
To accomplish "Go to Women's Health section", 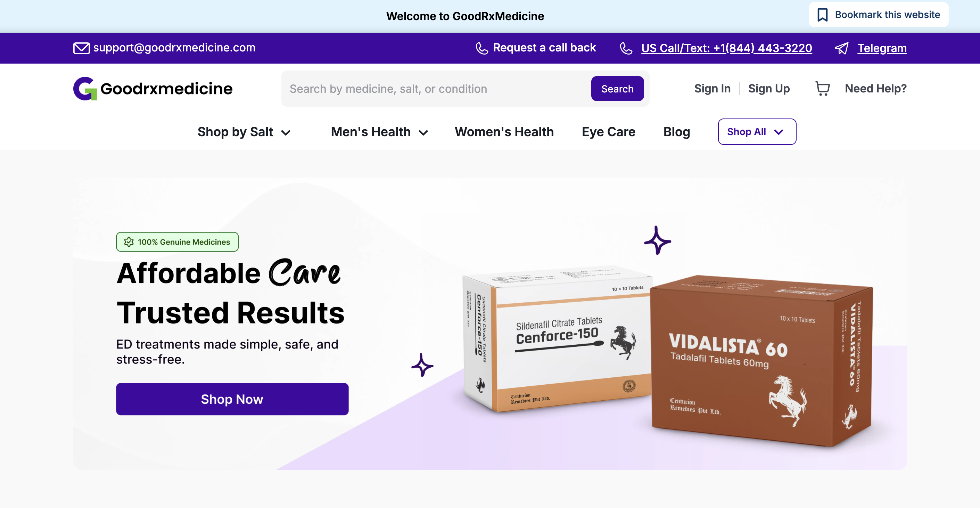I will 504,132.
